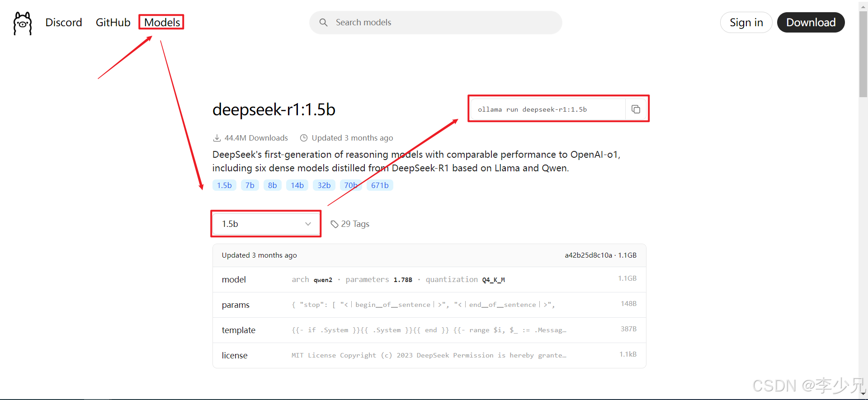Open the Discord link
868x400 pixels.
pos(64,23)
